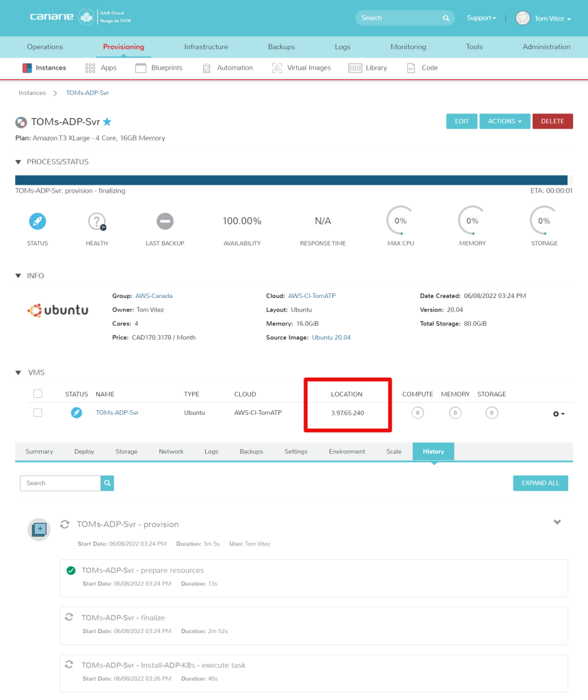Open the VM row gear menu
Viewport: 588px width, 700px height.
pos(558,414)
